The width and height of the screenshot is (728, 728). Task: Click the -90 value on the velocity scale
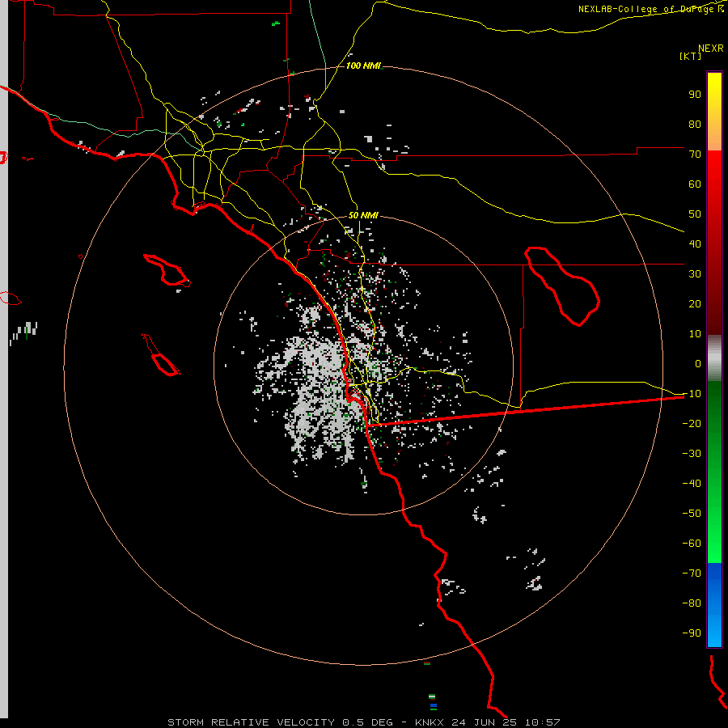point(692,633)
